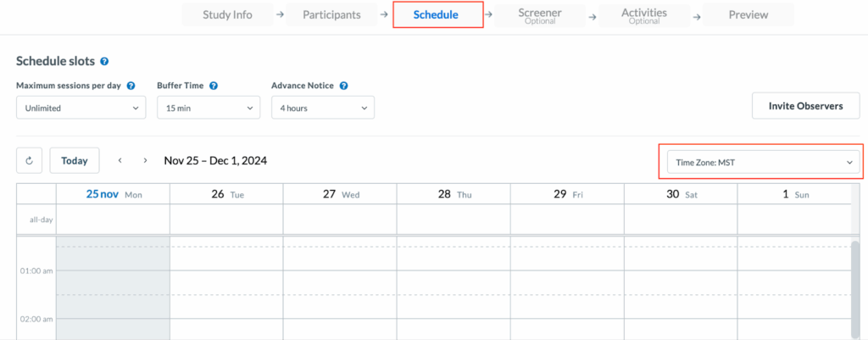The height and width of the screenshot is (340, 868).
Task: Go to the Screener step
Action: click(540, 14)
